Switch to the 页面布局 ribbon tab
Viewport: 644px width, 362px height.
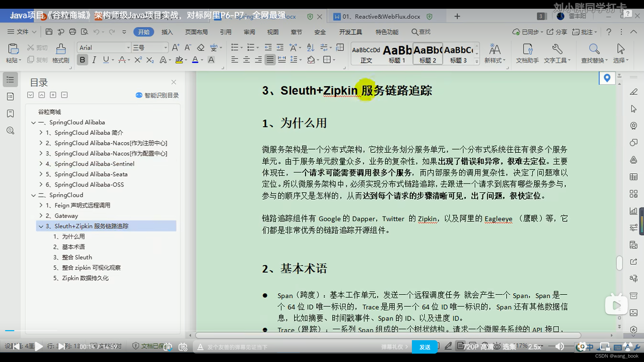point(197,32)
